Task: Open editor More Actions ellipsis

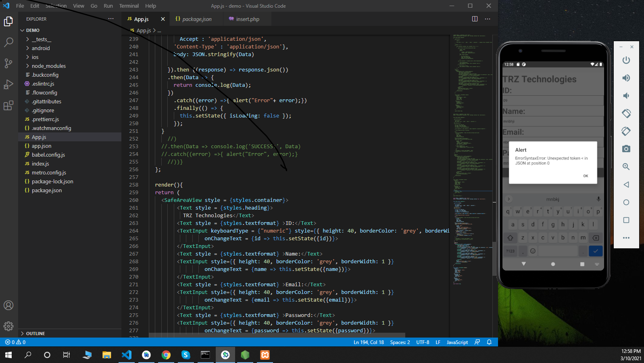Action: (488, 19)
